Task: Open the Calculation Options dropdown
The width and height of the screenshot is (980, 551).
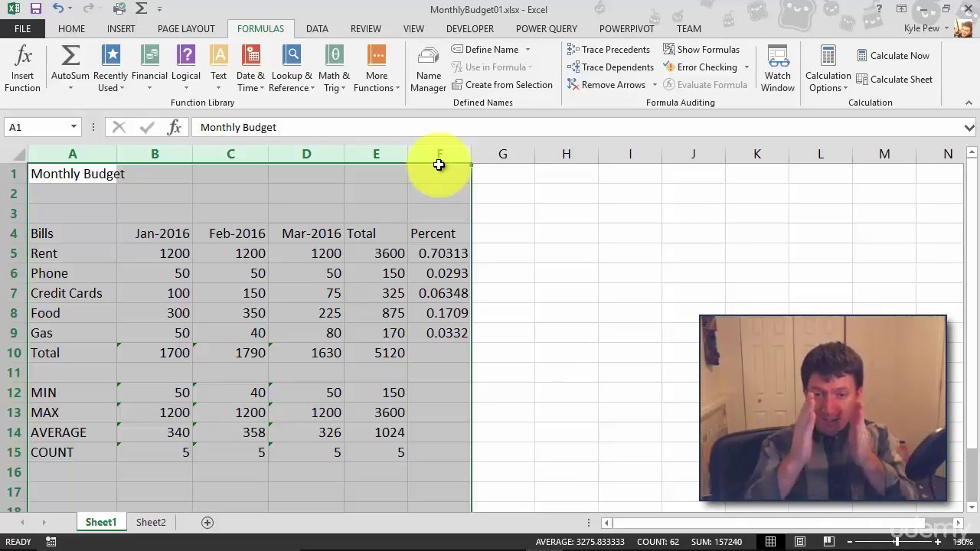Action: pyautogui.click(x=828, y=69)
